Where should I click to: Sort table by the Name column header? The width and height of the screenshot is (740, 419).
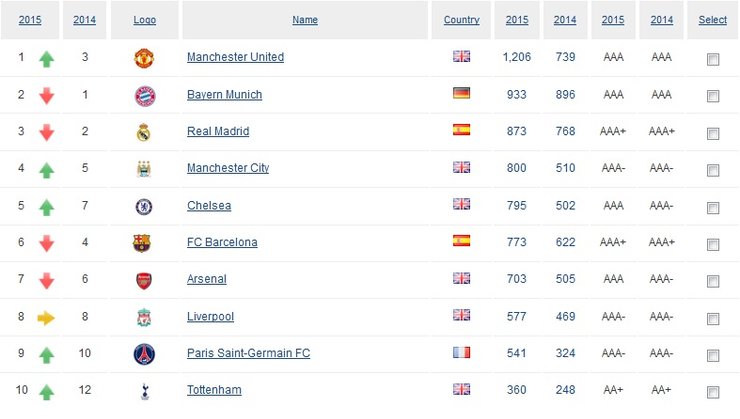pos(305,20)
